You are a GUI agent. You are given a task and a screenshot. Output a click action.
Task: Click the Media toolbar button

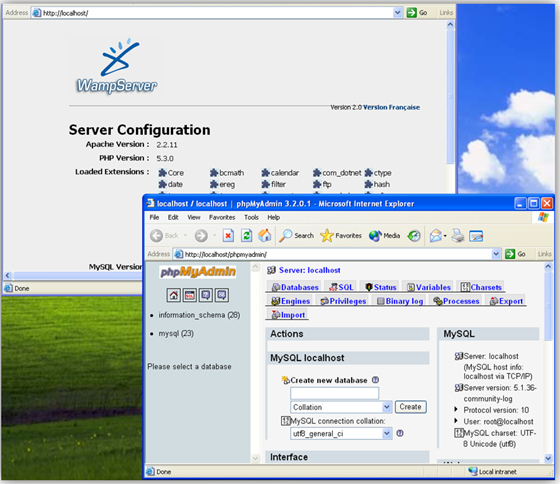pyautogui.click(x=384, y=236)
